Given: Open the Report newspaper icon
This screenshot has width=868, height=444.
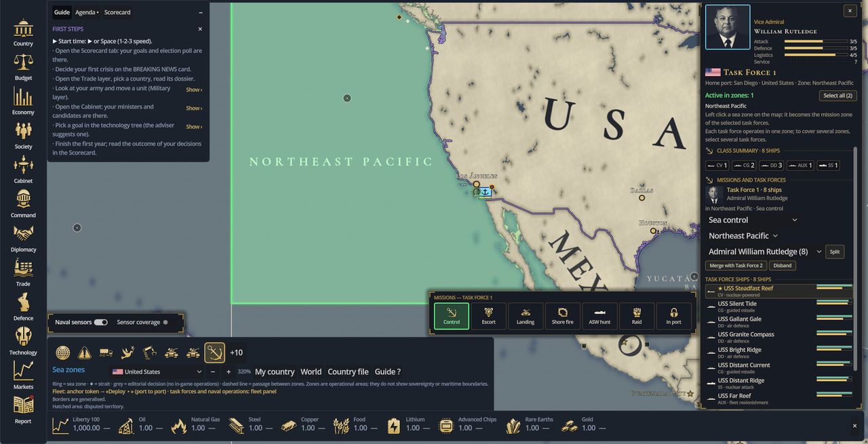Looking at the screenshot, I should click(23, 410).
